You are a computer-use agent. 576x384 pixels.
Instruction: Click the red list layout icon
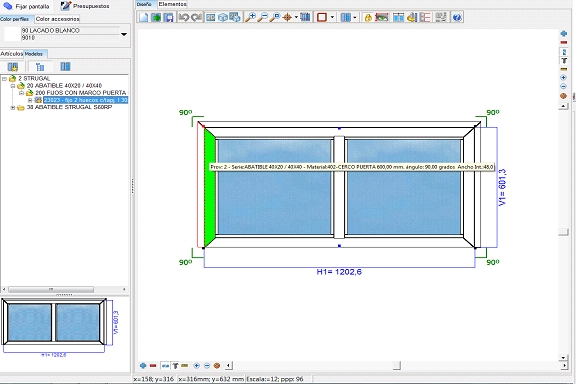coord(425,17)
